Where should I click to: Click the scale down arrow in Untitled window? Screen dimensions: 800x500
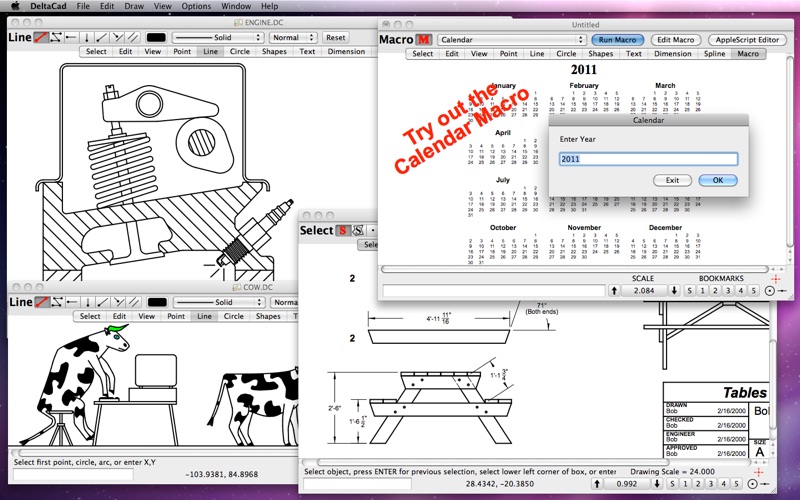tap(674, 290)
